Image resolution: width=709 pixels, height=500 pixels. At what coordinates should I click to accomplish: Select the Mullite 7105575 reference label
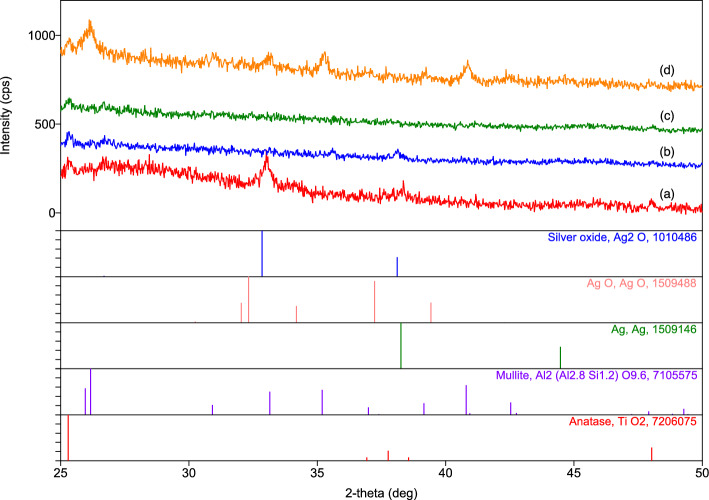click(x=598, y=375)
